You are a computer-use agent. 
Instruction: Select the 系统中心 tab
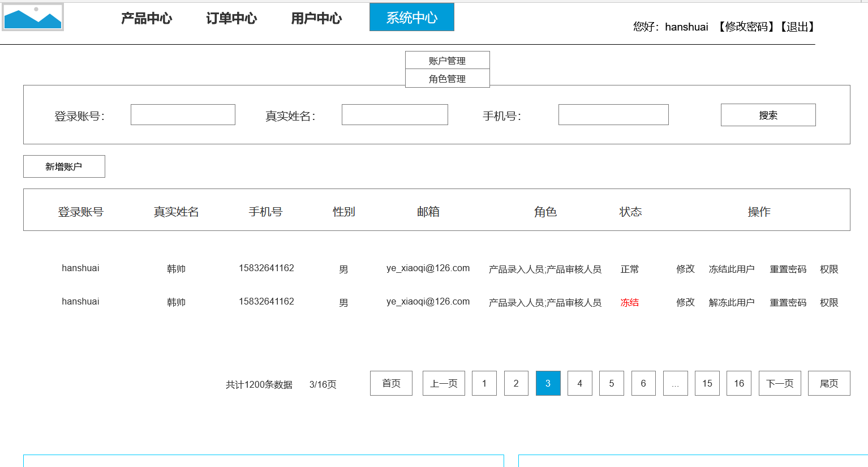click(x=412, y=17)
